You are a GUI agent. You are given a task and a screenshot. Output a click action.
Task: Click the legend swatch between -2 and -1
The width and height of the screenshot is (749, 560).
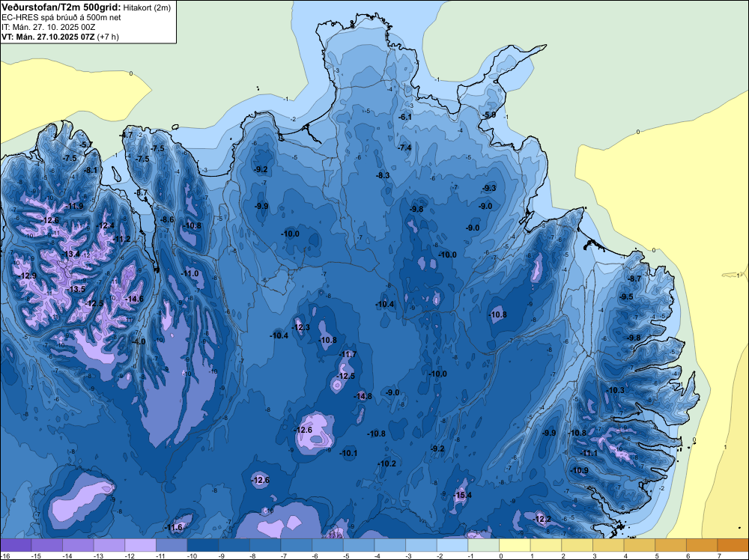(452, 545)
